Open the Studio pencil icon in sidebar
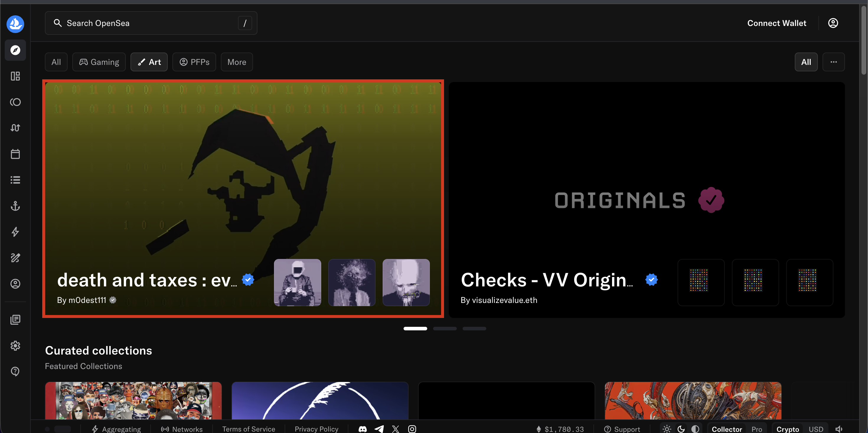 point(15,258)
